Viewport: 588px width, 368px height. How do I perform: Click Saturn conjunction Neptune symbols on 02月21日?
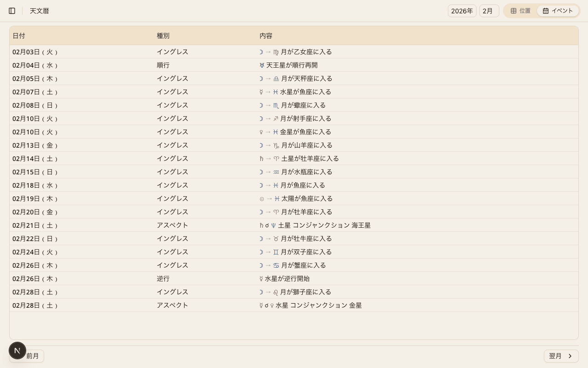tap(267, 225)
